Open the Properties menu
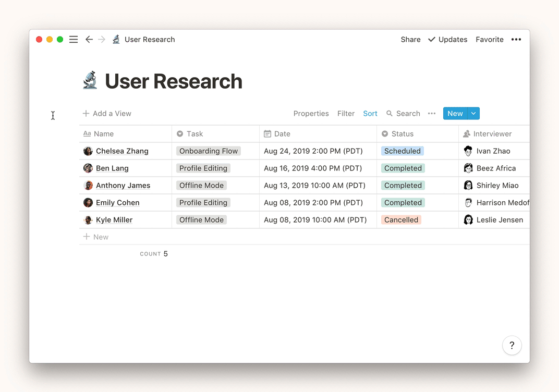The height and width of the screenshot is (392, 559). 311,114
